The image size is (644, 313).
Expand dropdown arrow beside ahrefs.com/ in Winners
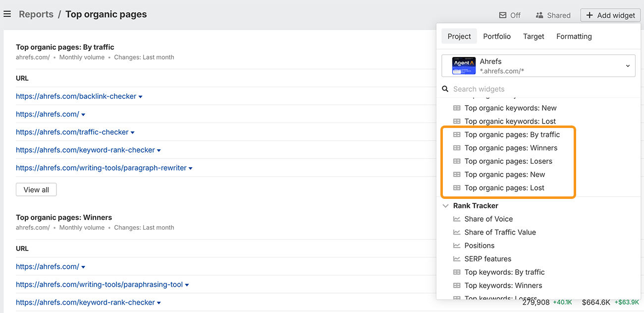83,267
